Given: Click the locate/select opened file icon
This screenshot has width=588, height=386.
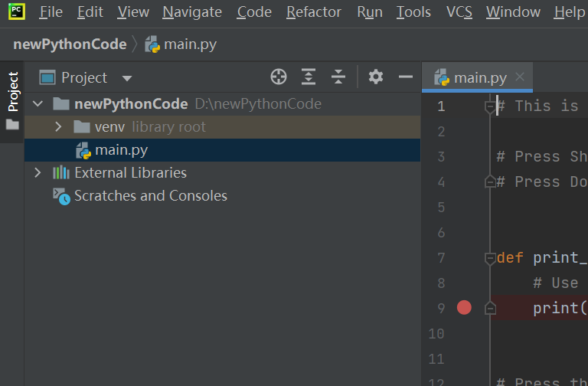Looking at the screenshot, I should (x=279, y=77).
